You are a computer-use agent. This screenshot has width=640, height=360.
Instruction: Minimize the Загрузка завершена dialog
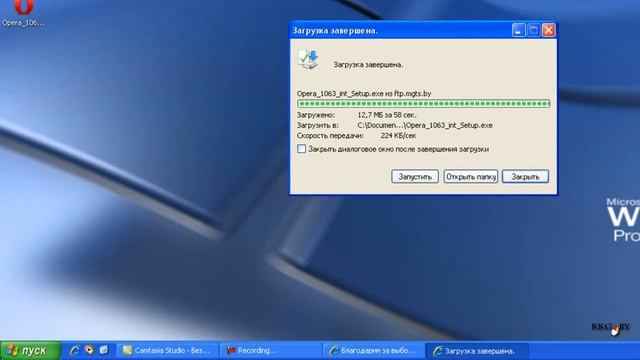(518, 30)
